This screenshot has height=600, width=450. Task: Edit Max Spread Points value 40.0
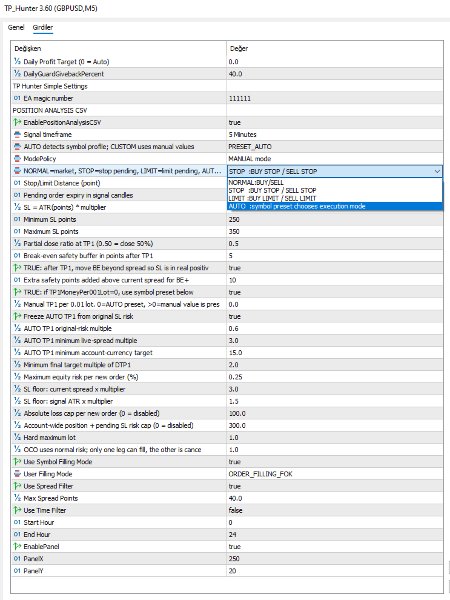(335, 499)
